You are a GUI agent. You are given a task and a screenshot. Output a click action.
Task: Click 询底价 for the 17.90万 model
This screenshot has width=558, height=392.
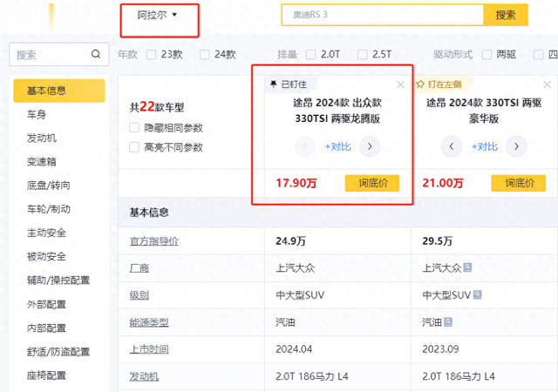tap(372, 183)
